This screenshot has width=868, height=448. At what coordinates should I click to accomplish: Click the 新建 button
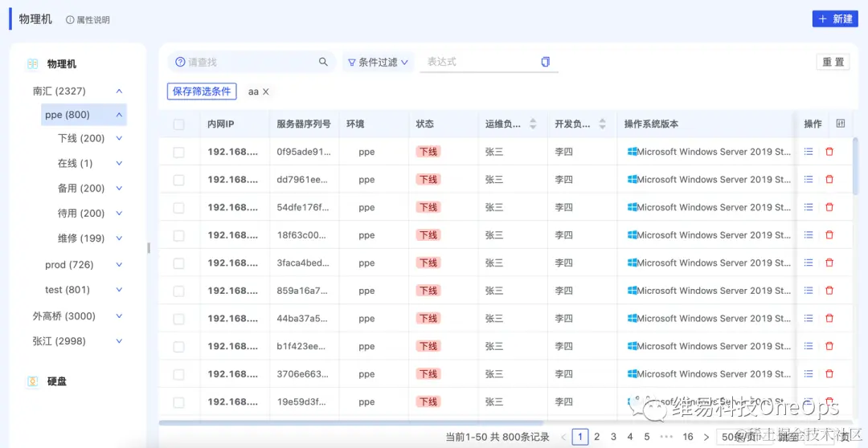[x=835, y=18]
